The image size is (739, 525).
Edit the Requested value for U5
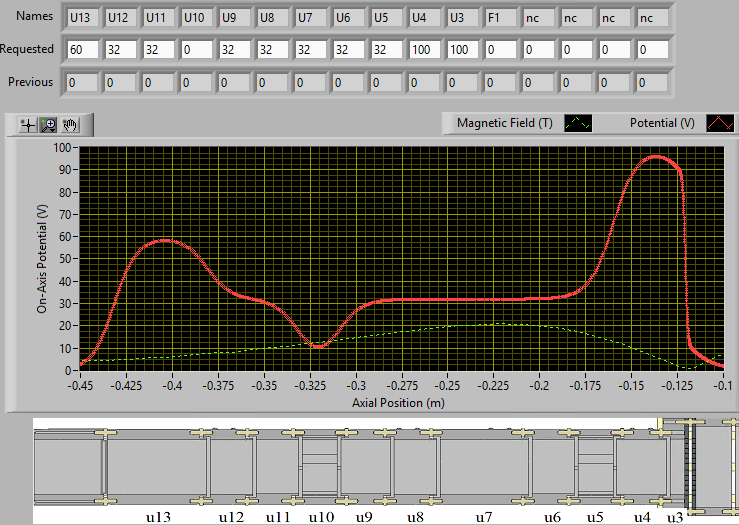point(387,49)
